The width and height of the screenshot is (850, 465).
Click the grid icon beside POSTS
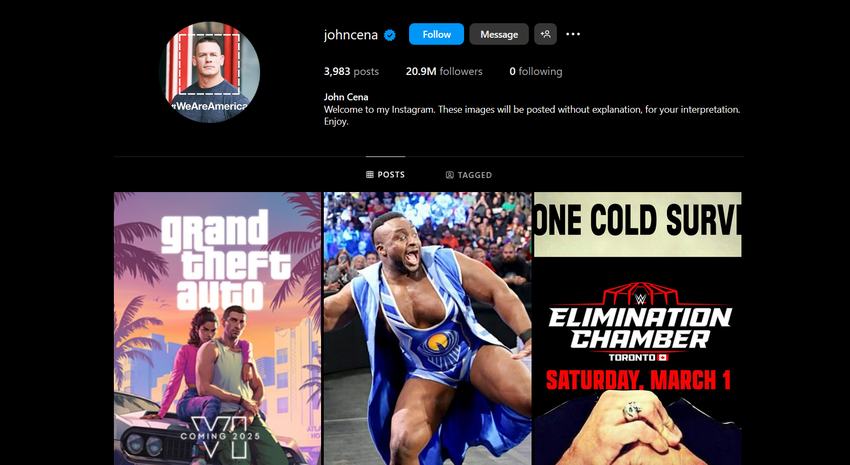coord(370,175)
